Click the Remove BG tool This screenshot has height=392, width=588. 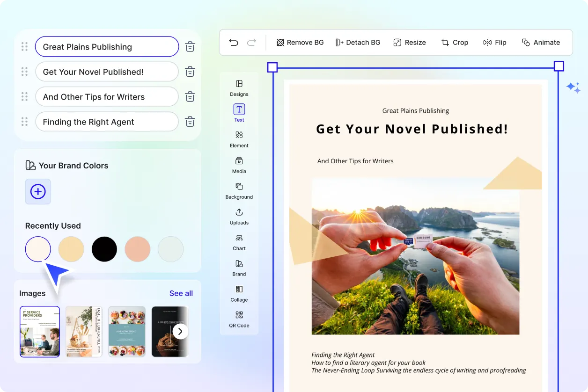(300, 42)
